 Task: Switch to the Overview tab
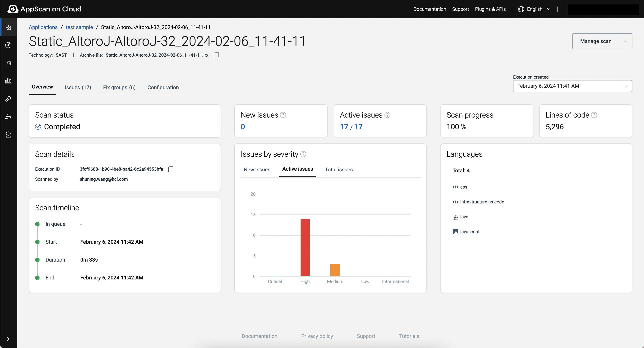(42, 87)
